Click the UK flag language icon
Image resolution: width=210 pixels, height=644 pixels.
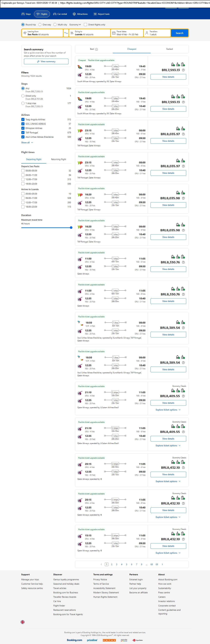(23, 622)
